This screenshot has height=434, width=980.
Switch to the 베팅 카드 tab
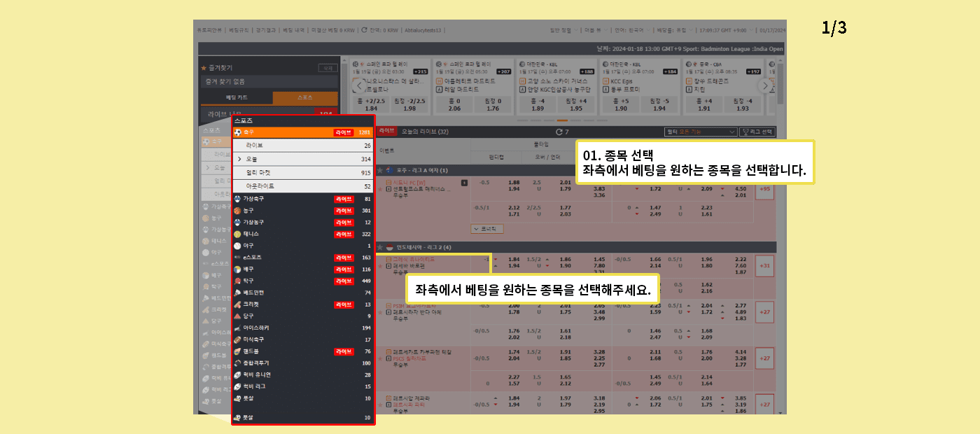[x=236, y=98]
